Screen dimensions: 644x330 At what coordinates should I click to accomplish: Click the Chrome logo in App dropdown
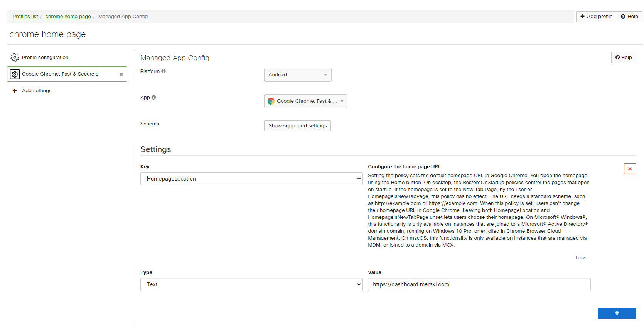click(271, 101)
